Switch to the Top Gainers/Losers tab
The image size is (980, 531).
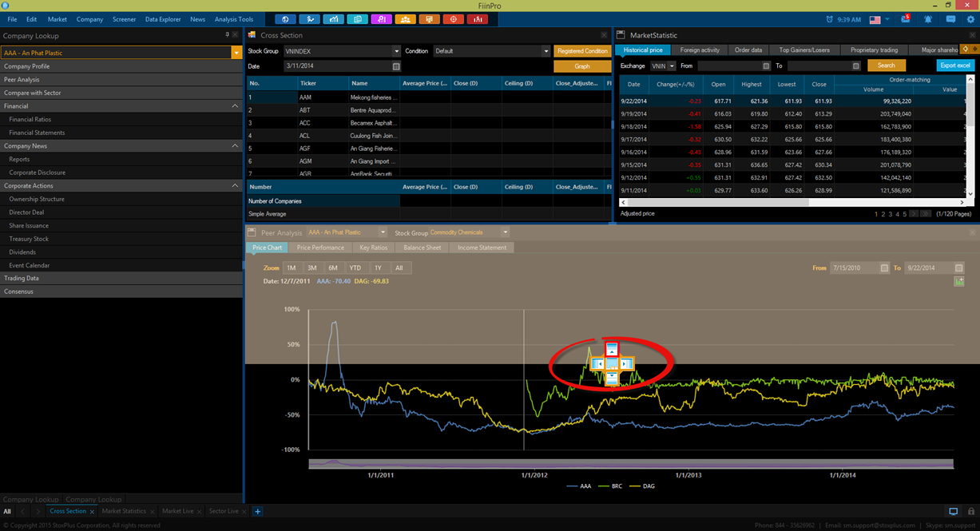[804, 50]
